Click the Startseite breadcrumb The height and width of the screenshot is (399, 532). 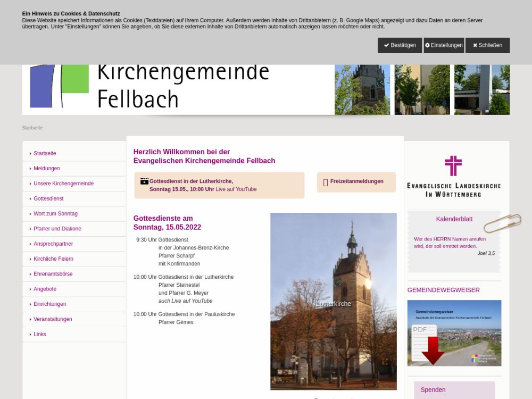32,128
